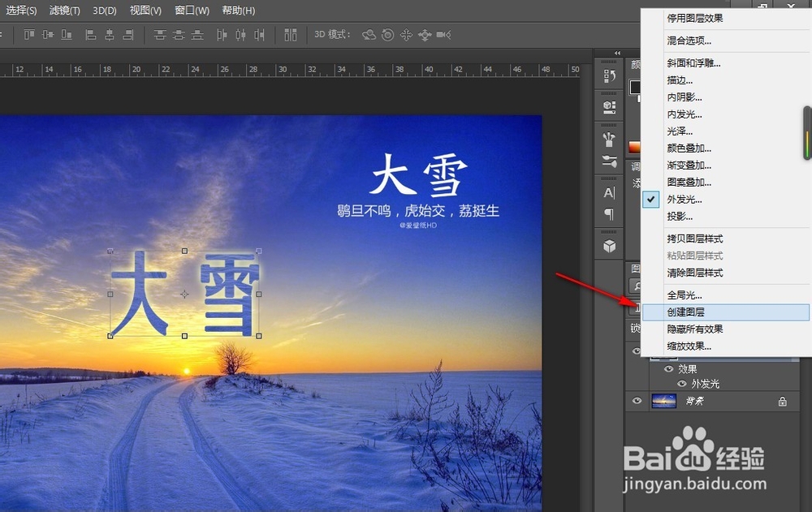Hide the 背景 layer
The image size is (812, 512).
[637, 400]
